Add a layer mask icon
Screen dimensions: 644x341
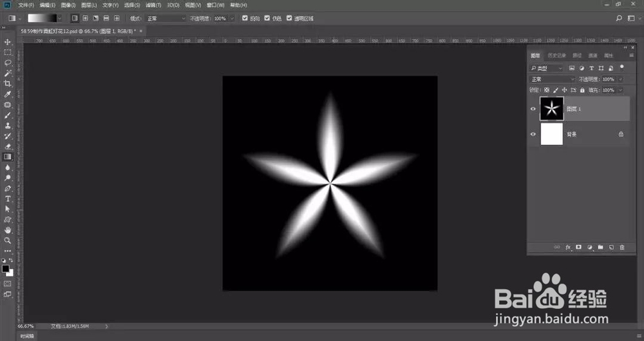coord(579,248)
